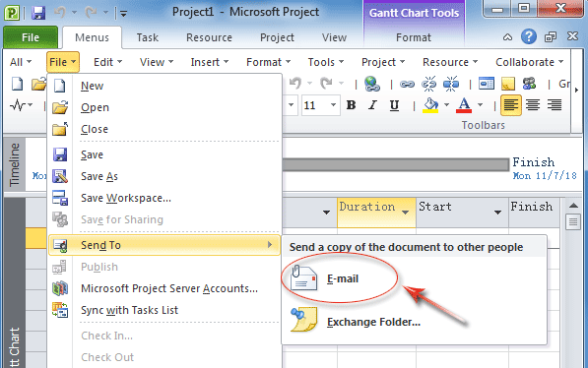The height and width of the screenshot is (368, 588).
Task: Click the redo icon in toolbar
Action: pos(326,84)
